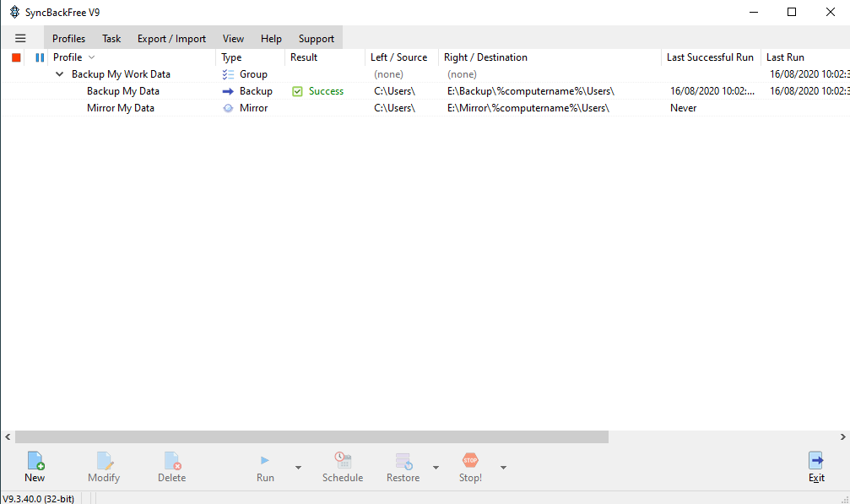850x504 pixels.
Task: Click the red stop square in header
Action: click(16, 57)
